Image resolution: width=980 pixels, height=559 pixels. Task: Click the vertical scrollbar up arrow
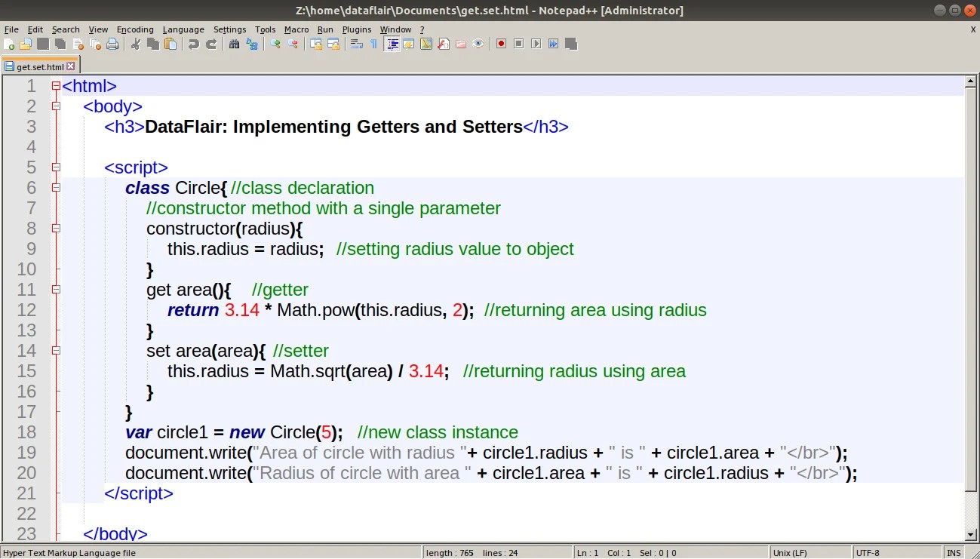(x=972, y=81)
